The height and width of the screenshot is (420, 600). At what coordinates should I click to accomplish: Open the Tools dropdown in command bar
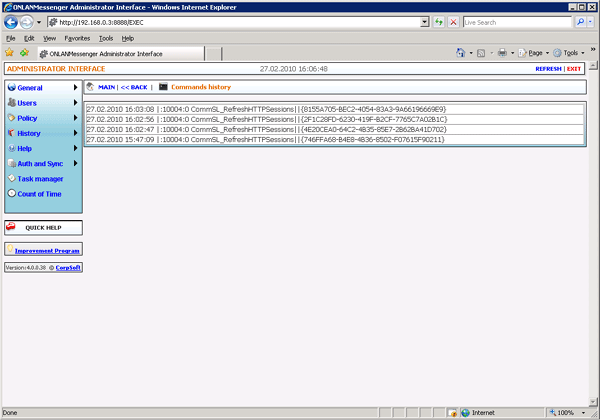point(570,53)
